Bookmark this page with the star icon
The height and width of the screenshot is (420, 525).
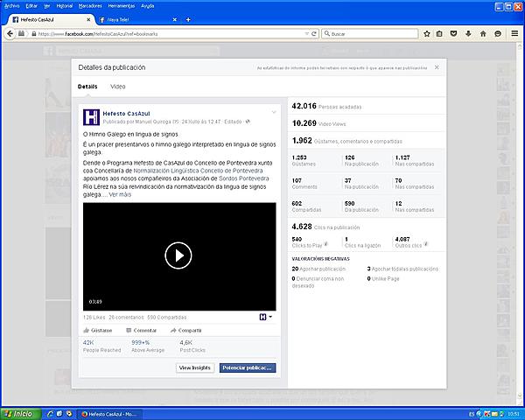point(427,33)
